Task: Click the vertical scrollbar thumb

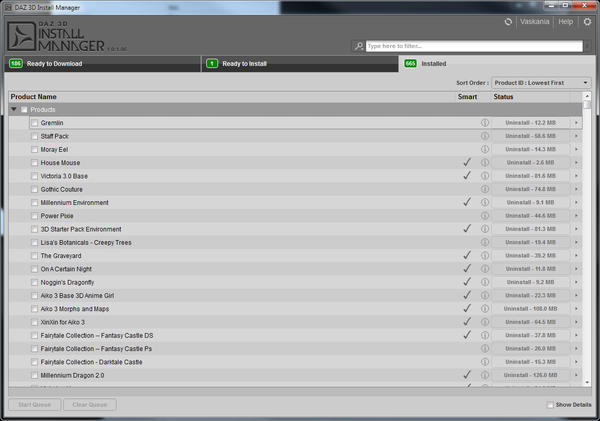Action: pos(587,104)
